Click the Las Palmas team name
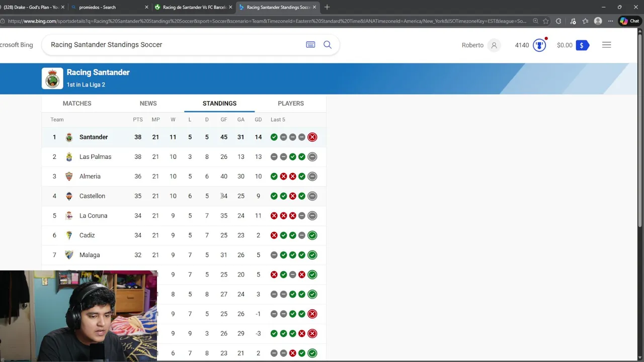Screen dimensions: 644x362 pyautogui.click(x=95, y=157)
